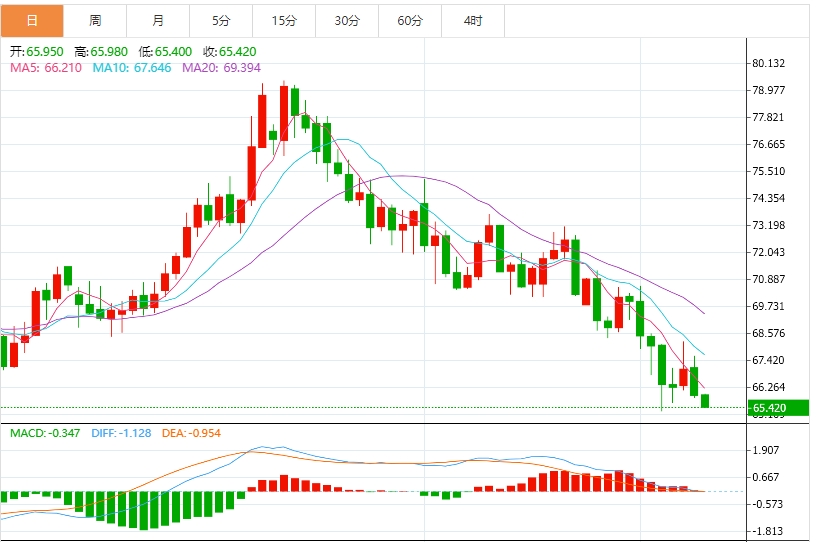Click the high price 高:65.980 value
Screen dimensions: 816x542
[101, 52]
